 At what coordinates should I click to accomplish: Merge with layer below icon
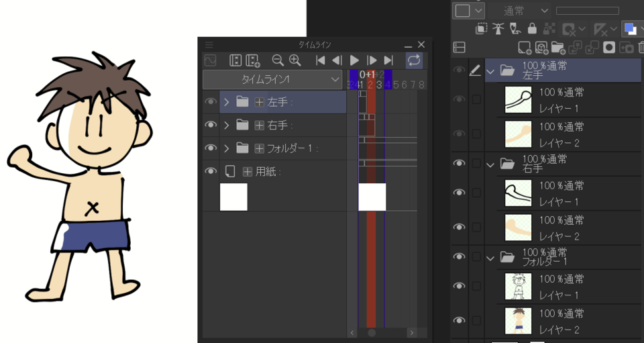coord(592,48)
